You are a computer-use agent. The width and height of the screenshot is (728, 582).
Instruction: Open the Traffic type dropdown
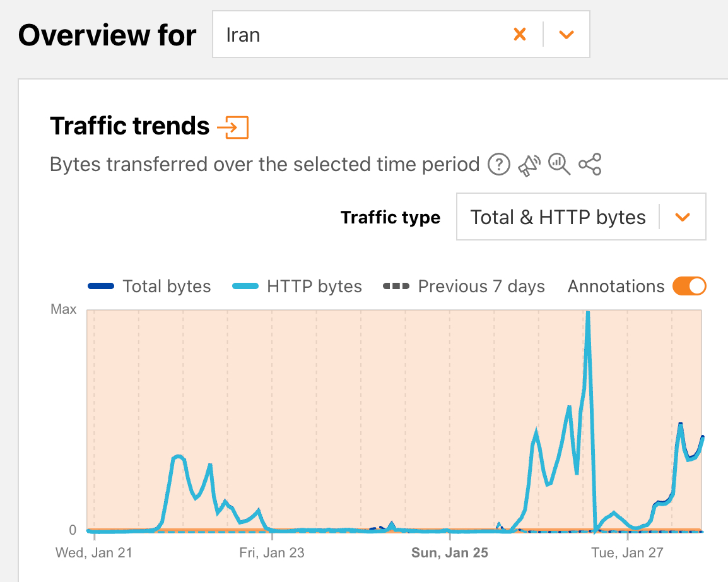click(558, 217)
